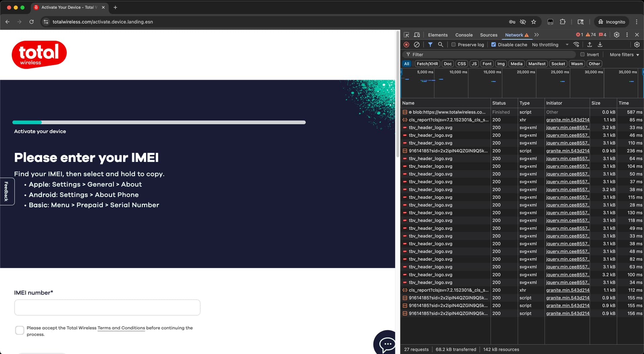Viewport: 644px width, 354px height.
Task: Switch to the Console tab
Action: coord(464,35)
